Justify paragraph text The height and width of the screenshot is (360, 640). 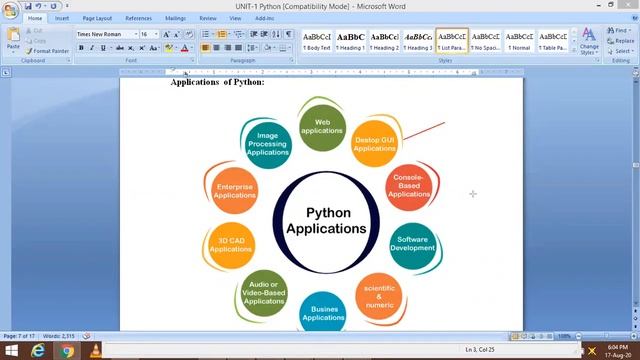click(x=238, y=48)
